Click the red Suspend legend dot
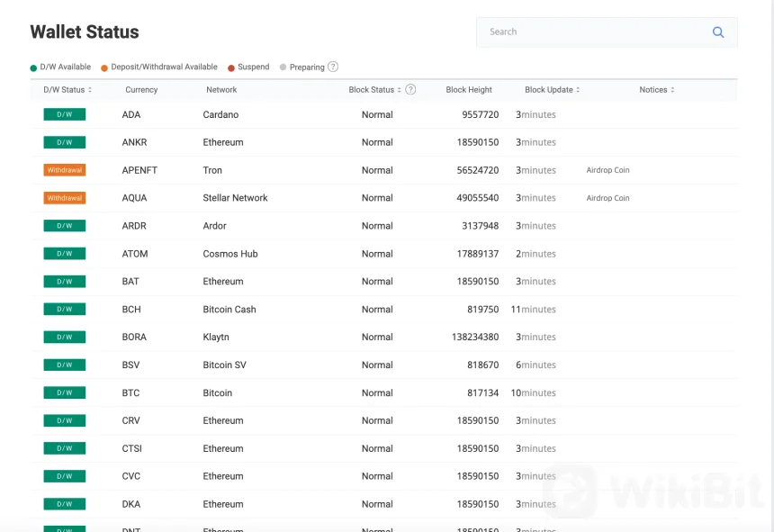Image resolution: width=774 pixels, height=532 pixels. click(231, 68)
